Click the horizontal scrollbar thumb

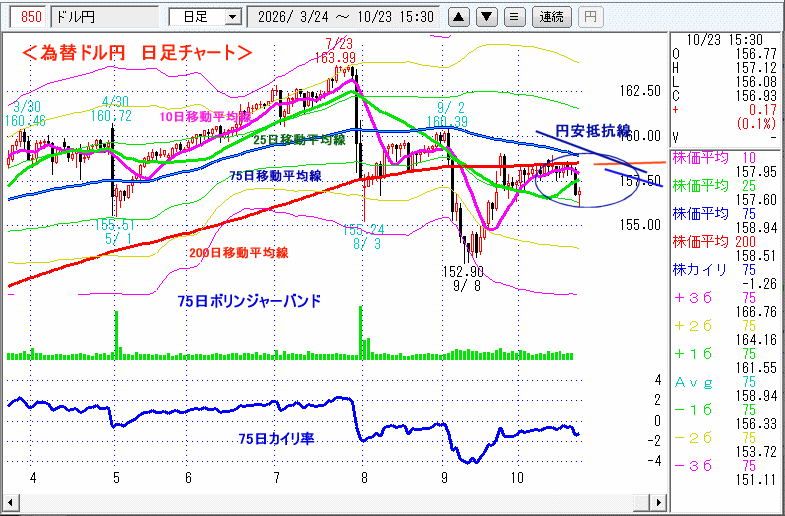[643, 502]
